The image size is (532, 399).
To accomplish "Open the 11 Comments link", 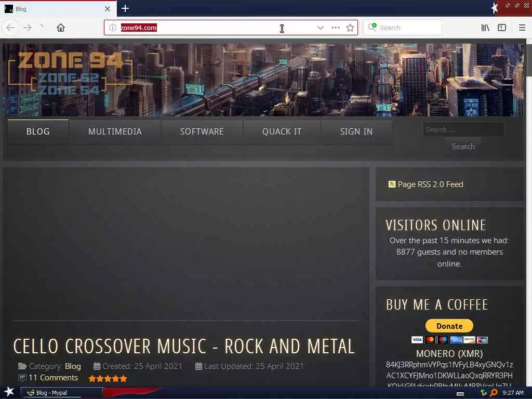I will click(x=54, y=378).
